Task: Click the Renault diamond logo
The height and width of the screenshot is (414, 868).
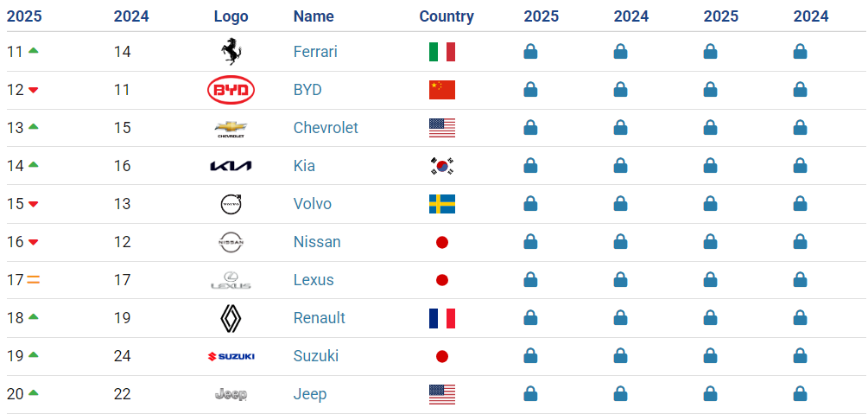Action: tap(231, 319)
